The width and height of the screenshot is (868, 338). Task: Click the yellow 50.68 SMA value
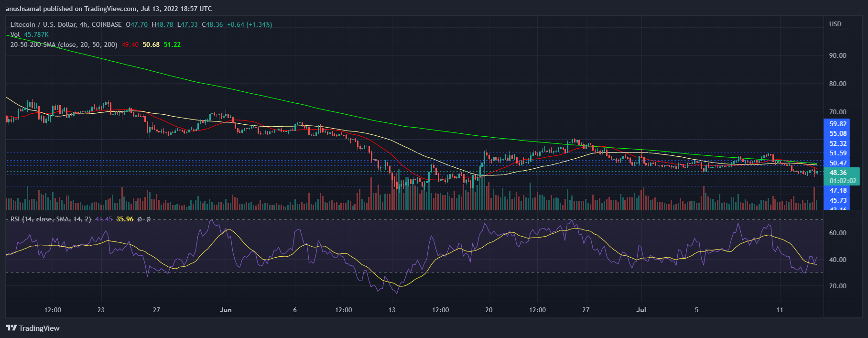tap(151, 44)
